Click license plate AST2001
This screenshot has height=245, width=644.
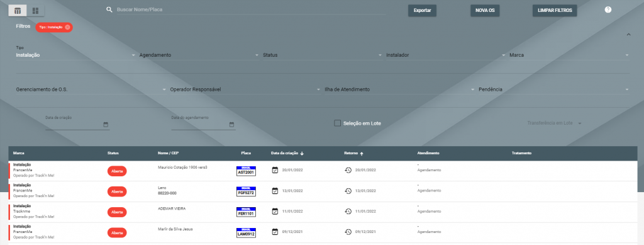click(246, 171)
